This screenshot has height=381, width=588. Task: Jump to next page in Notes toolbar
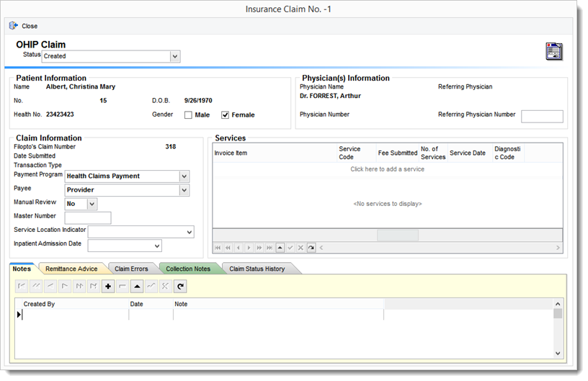pyautogui.click(x=79, y=286)
